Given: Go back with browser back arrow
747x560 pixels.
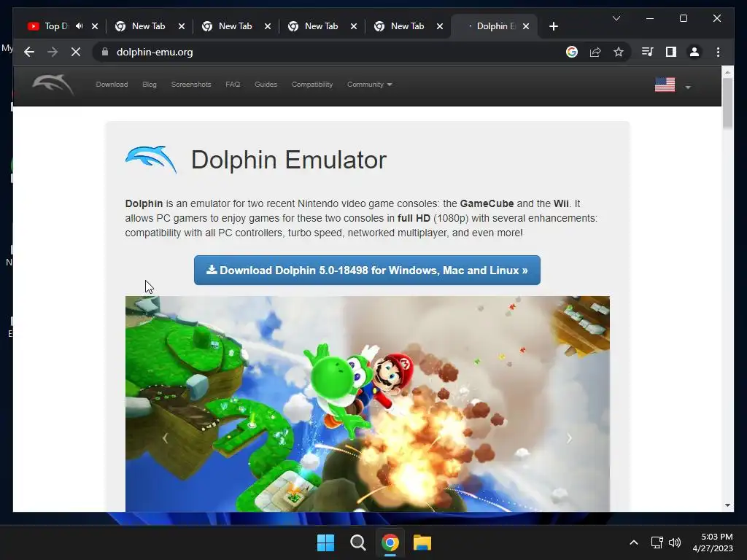Looking at the screenshot, I should (29, 52).
